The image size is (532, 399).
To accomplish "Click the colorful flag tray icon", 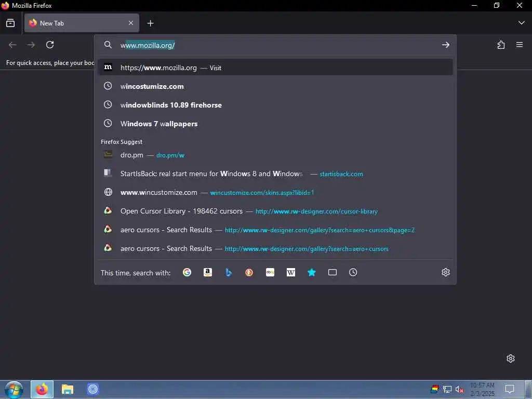I will (435, 389).
